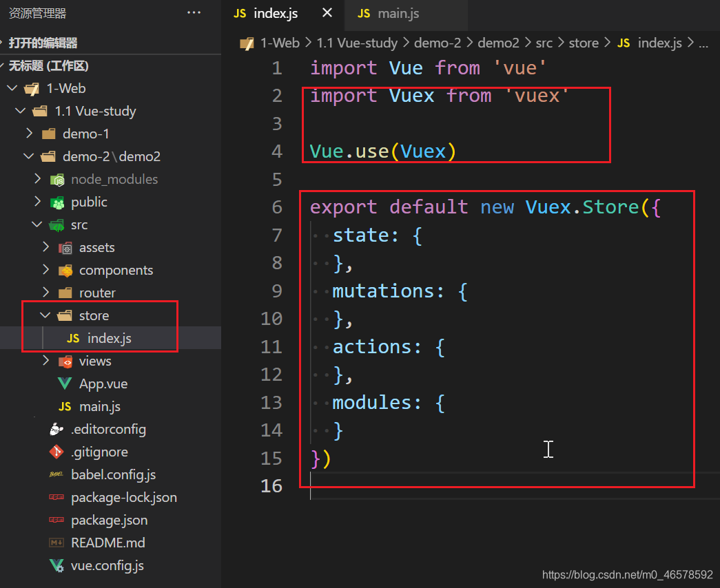Expand the views folder chevron
The image size is (720, 588).
pos(46,361)
